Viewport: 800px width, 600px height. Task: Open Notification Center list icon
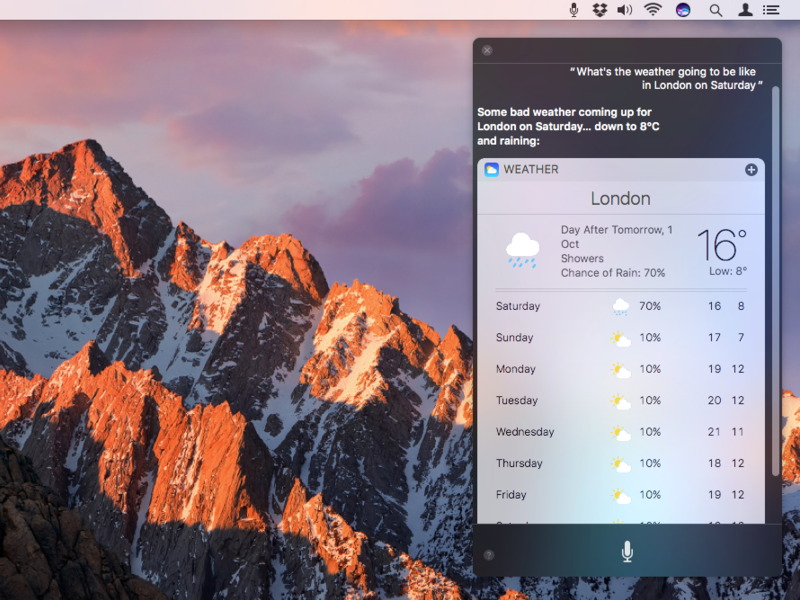(x=771, y=10)
